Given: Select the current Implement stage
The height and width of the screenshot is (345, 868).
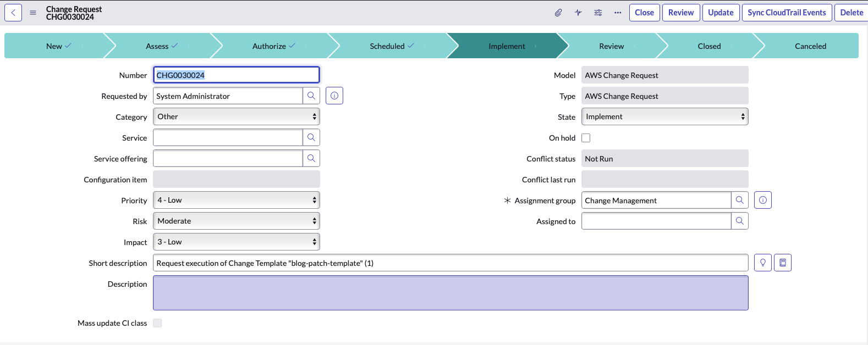Looking at the screenshot, I should tap(507, 46).
